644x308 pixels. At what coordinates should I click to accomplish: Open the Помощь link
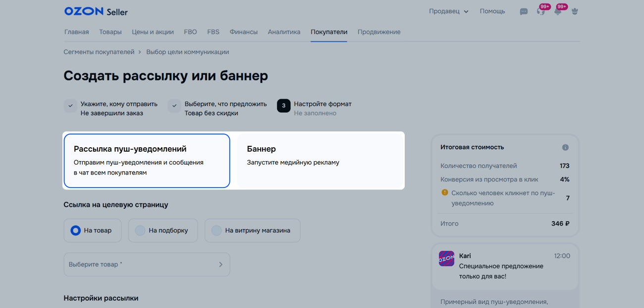click(492, 11)
